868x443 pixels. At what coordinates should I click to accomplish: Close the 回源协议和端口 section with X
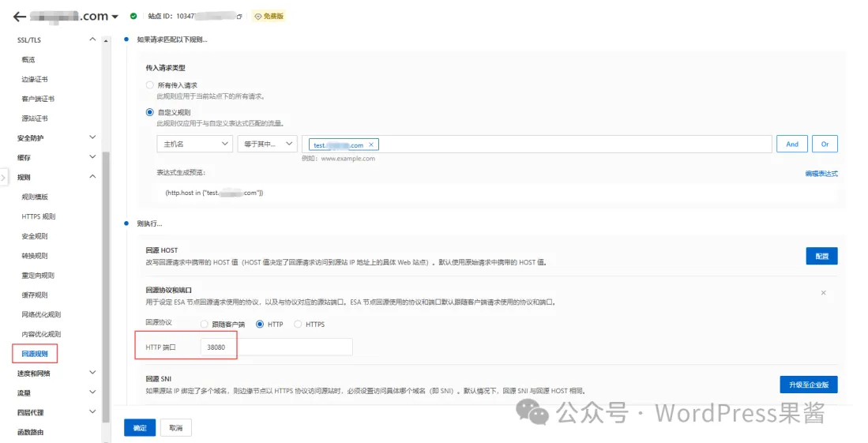823,292
